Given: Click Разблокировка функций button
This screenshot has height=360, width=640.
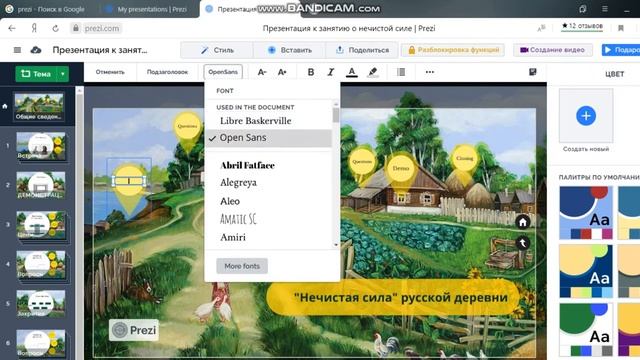Looking at the screenshot, I should point(453,50).
